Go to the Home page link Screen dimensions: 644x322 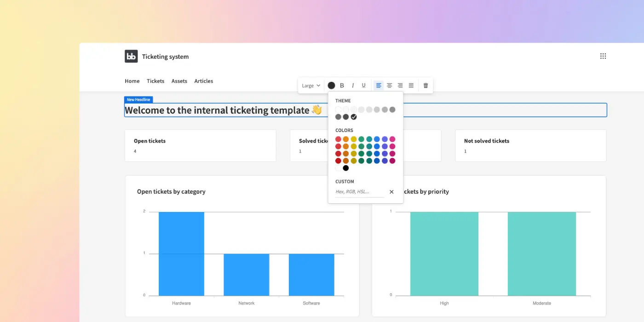(132, 81)
